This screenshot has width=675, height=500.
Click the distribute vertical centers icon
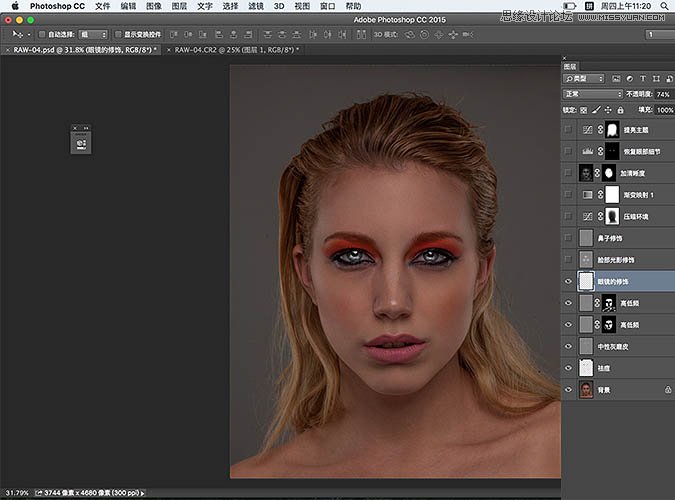[x=282, y=34]
